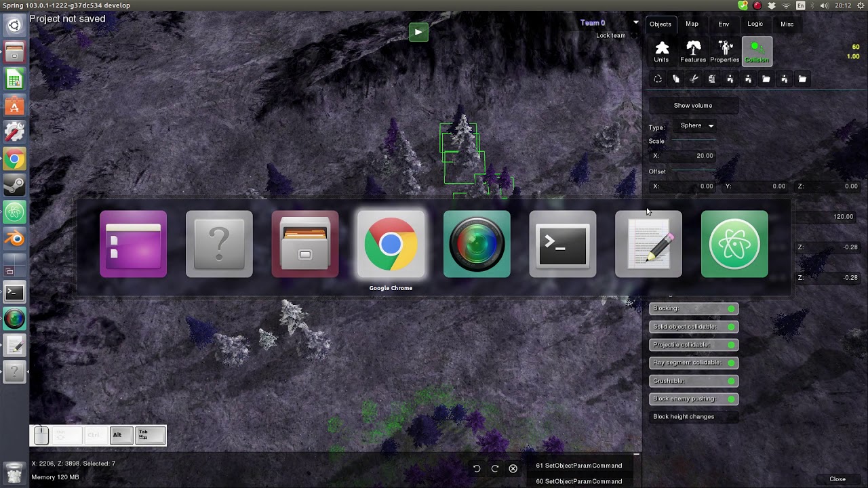Click the Lock team label

610,35
